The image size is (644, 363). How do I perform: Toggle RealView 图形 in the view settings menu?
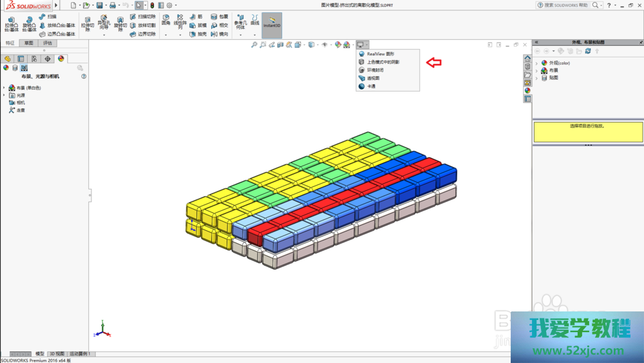(x=380, y=54)
